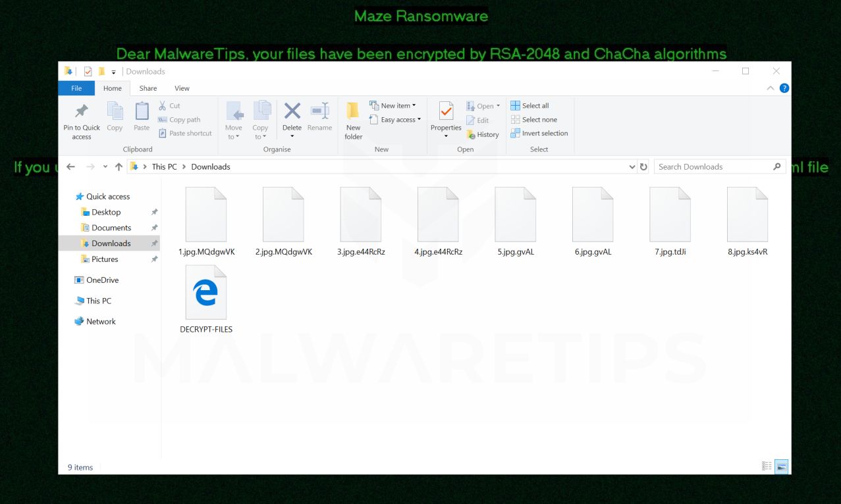The height and width of the screenshot is (504, 841).
Task: Select file 4.jpg.e44RcRz
Action: pyautogui.click(x=438, y=222)
